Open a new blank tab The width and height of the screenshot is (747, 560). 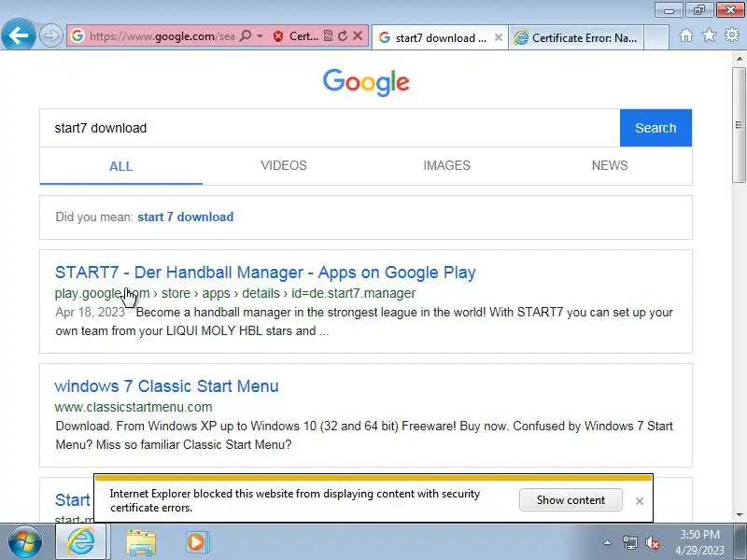tap(656, 37)
